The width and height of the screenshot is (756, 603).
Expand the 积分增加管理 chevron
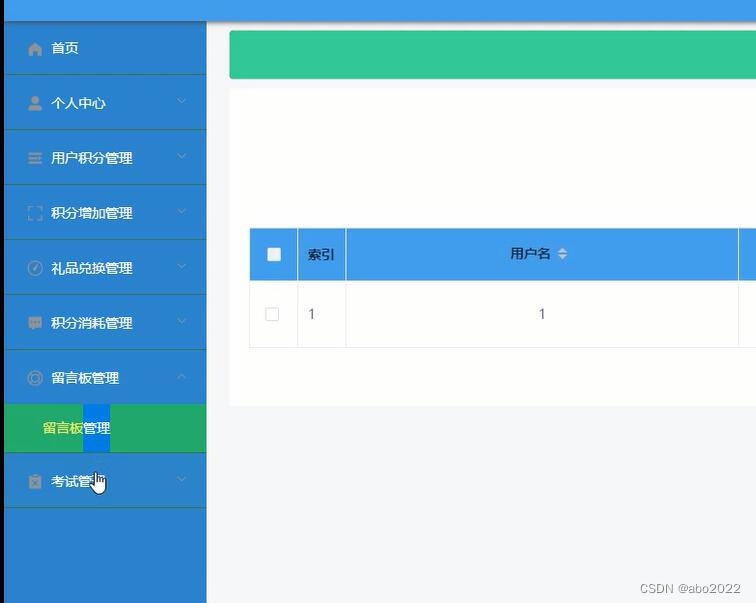181,211
